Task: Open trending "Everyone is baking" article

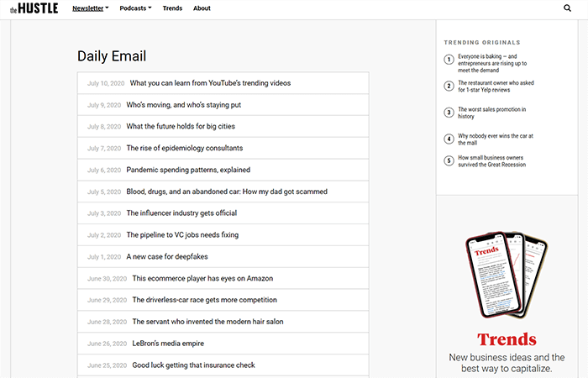Action: click(x=492, y=63)
